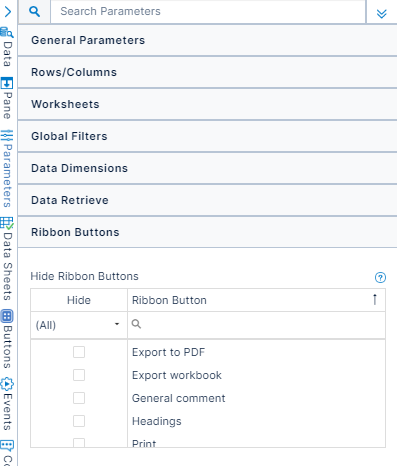Open the Pane sidebar icon

tap(7, 83)
